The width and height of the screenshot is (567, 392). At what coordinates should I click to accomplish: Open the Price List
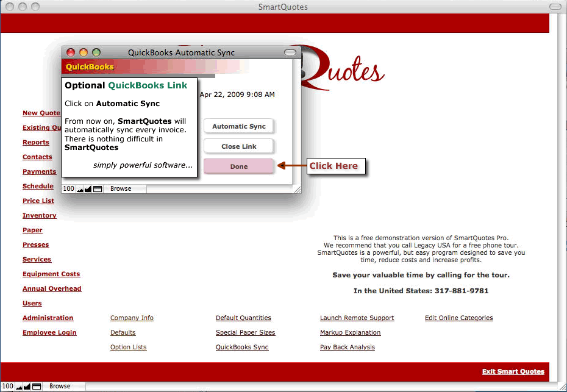(38, 201)
